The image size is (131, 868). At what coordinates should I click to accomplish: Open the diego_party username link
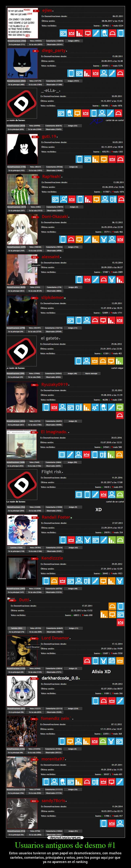pos(54,51)
